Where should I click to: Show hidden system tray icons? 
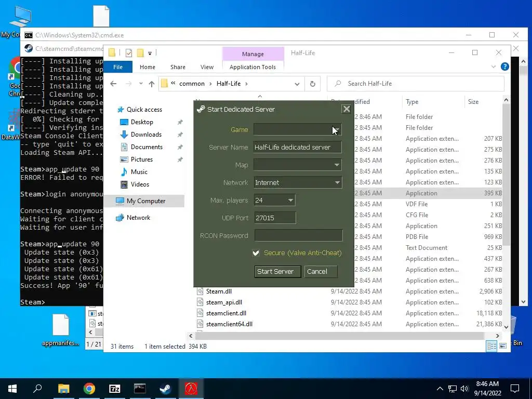pos(440,389)
